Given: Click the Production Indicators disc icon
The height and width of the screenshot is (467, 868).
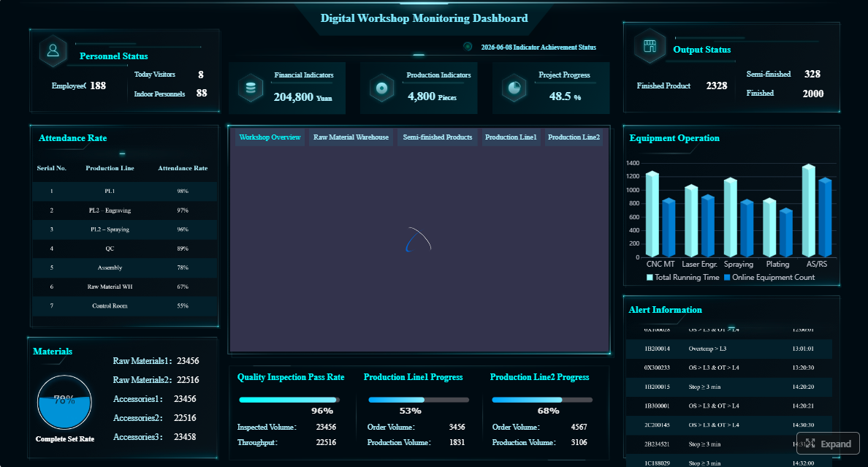Looking at the screenshot, I should (x=381, y=88).
